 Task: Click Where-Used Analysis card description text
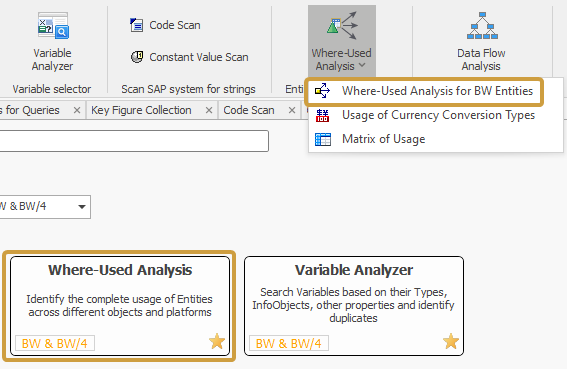[x=120, y=305]
